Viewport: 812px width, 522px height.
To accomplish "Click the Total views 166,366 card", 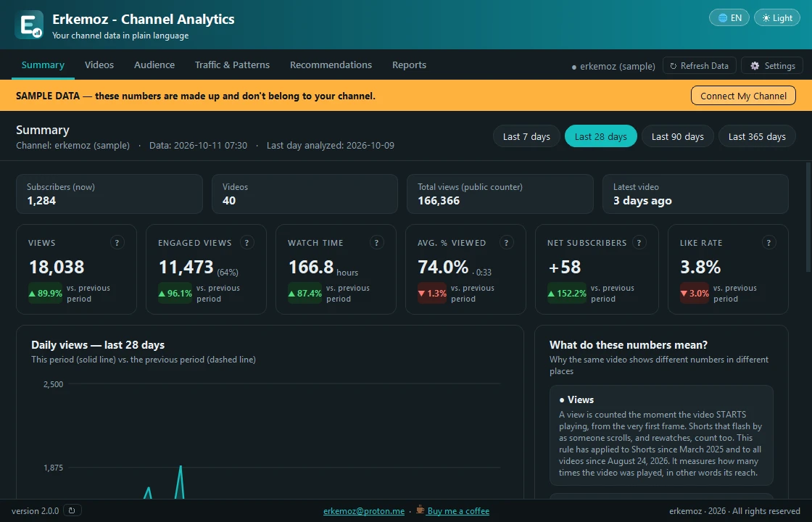I will (500, 194).
